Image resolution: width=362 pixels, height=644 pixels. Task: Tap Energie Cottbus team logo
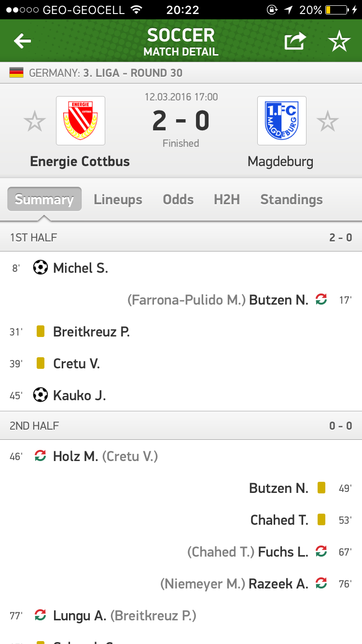(81, 121)
